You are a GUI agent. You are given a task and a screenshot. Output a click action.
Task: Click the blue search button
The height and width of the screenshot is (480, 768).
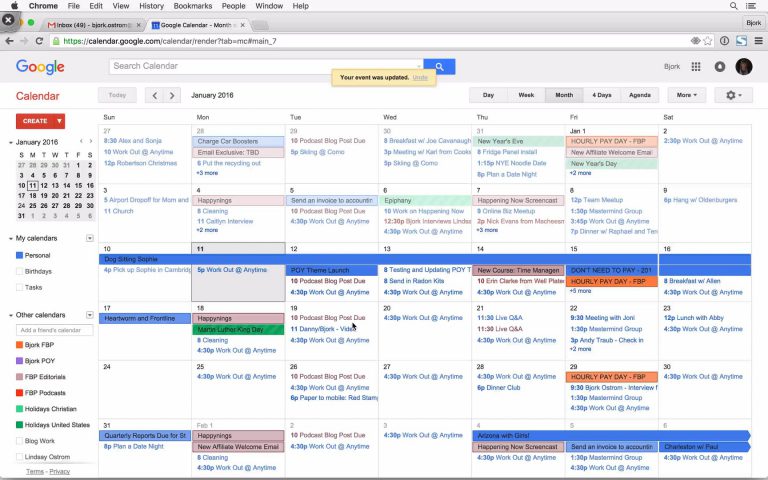(439, 66)
